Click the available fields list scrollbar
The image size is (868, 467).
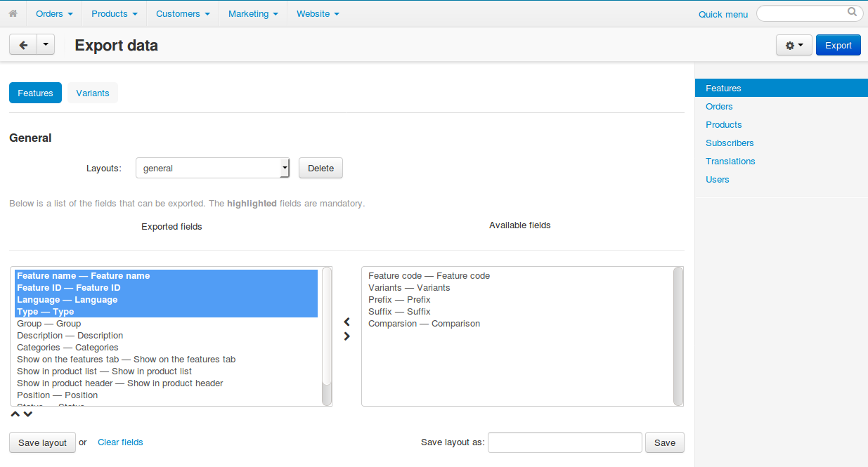(678, 336)
